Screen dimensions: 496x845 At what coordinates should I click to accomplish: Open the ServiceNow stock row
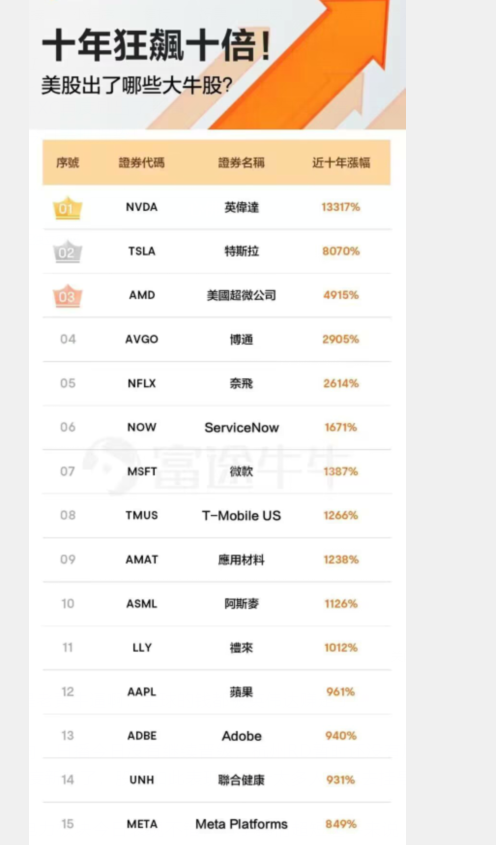(217, 427)
